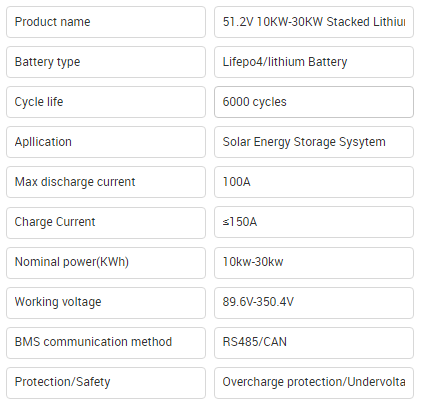Select the Solar Energy Storage Sysytem field

(x=314, y=142)
